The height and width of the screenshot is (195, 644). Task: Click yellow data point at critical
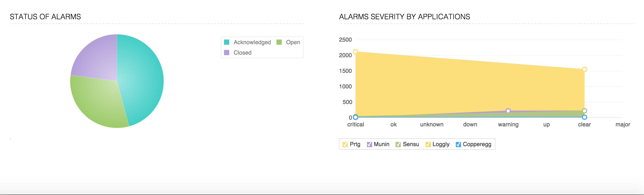point(356,51)
